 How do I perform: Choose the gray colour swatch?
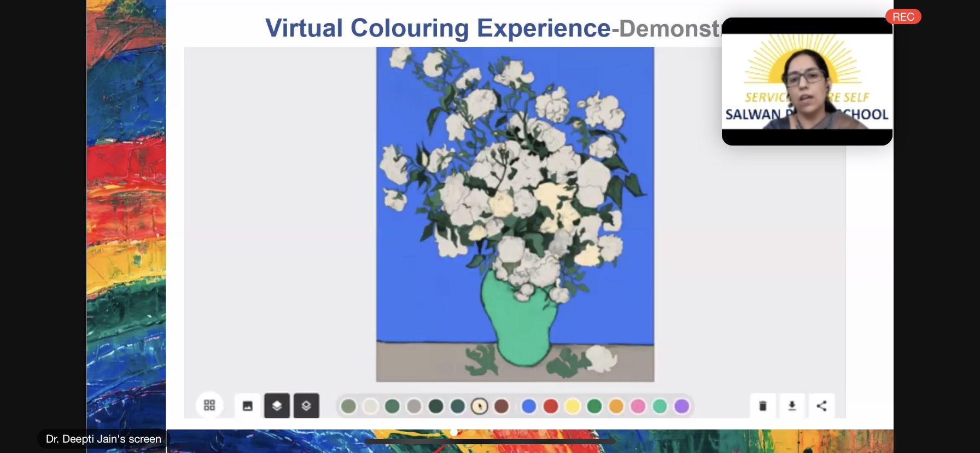click(x=414, y=406)
